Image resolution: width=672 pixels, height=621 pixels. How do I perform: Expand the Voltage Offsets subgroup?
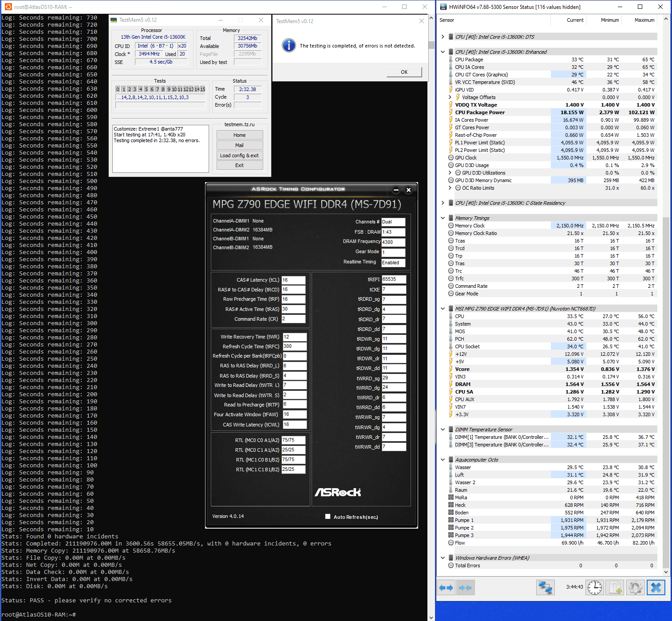450,97
